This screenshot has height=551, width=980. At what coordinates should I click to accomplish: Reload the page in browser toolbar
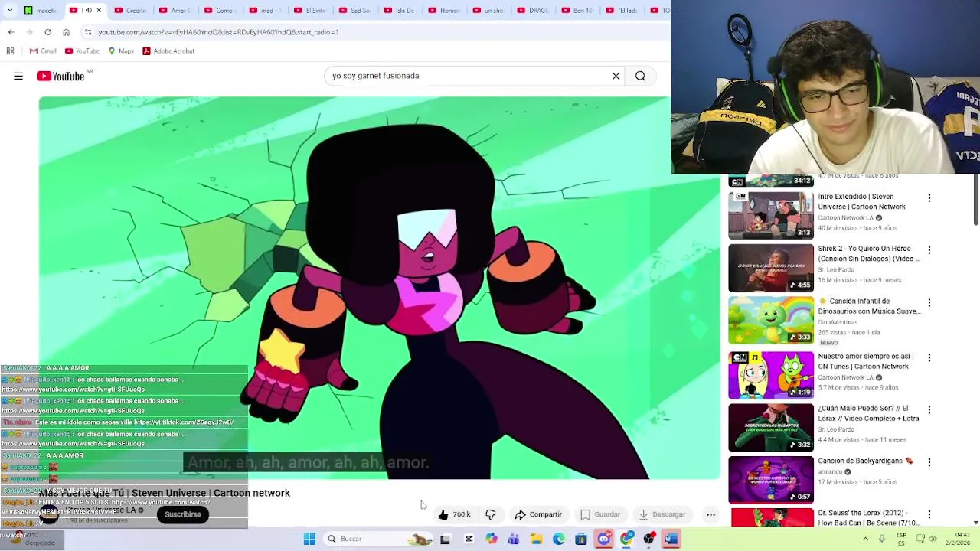tap(47, 32)
